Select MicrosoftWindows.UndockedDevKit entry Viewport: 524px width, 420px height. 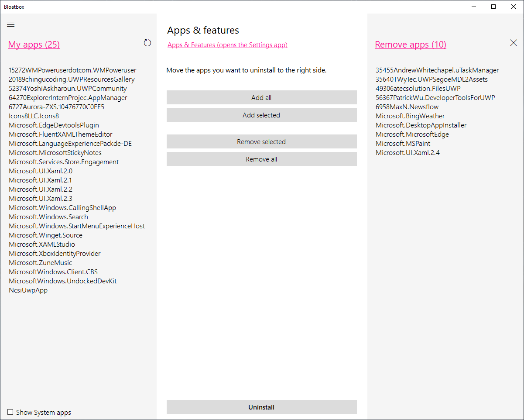pos(63,281)
